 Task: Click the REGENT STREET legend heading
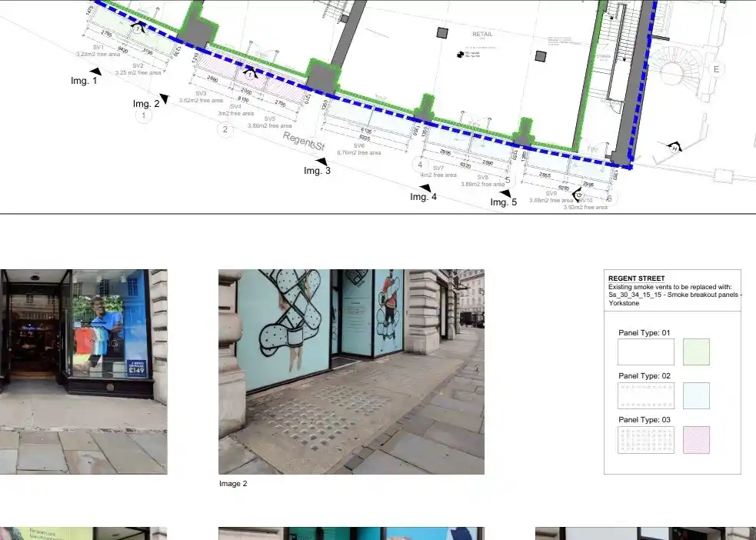(636, 278)
